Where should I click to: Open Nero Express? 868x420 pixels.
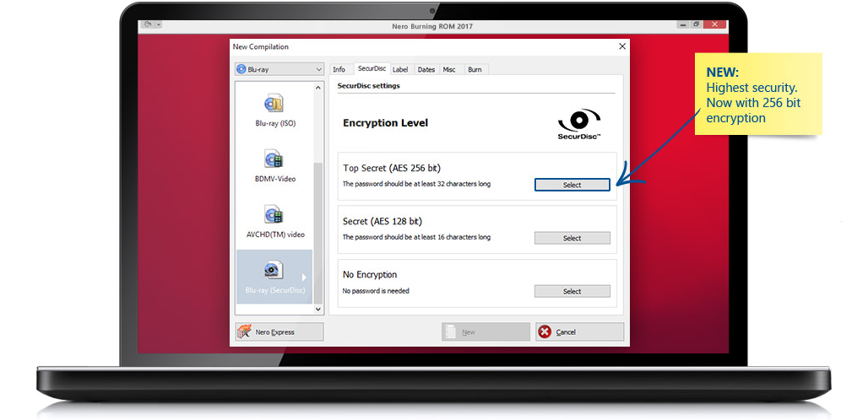(279, 331)
